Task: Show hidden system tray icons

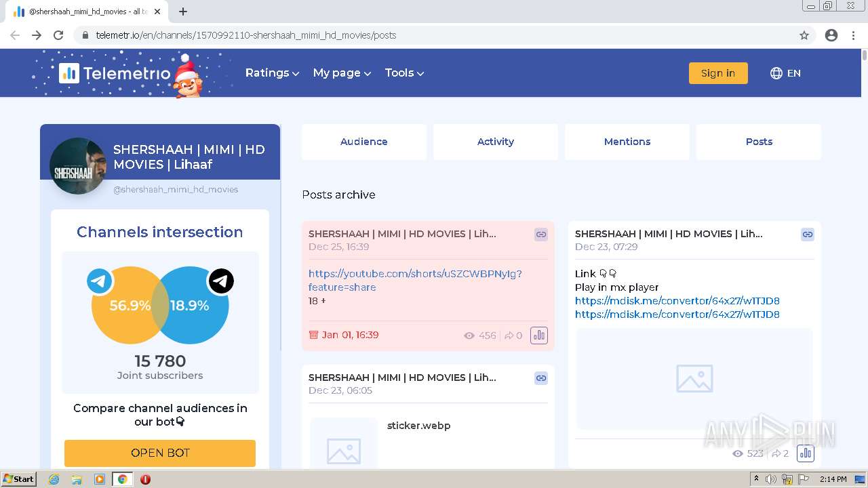Action: tap(756, 479)
